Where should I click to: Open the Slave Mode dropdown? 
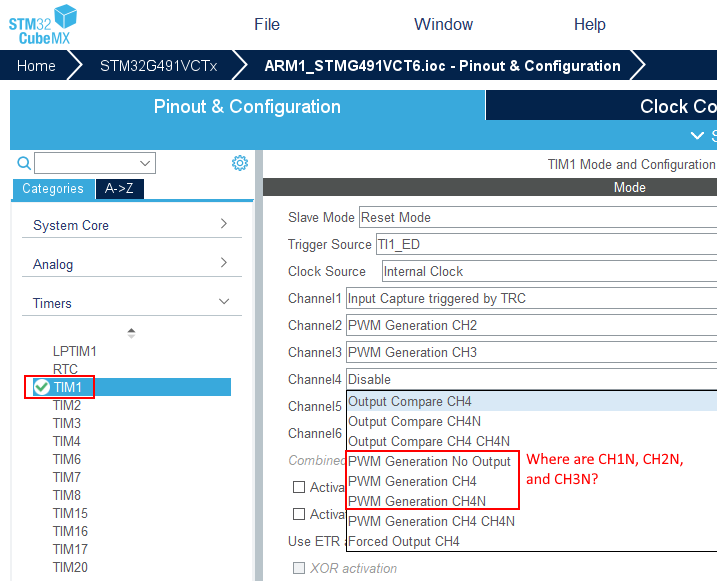pyautogui.click(x=538, y=217)
